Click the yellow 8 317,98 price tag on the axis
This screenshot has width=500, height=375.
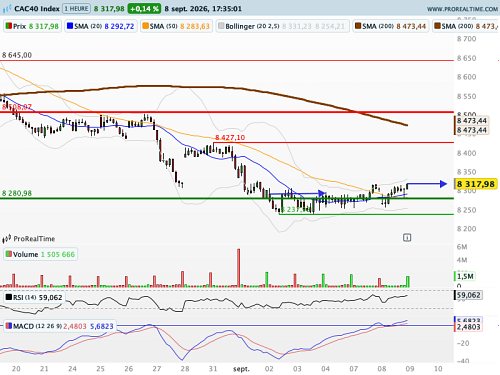[476, 184]
